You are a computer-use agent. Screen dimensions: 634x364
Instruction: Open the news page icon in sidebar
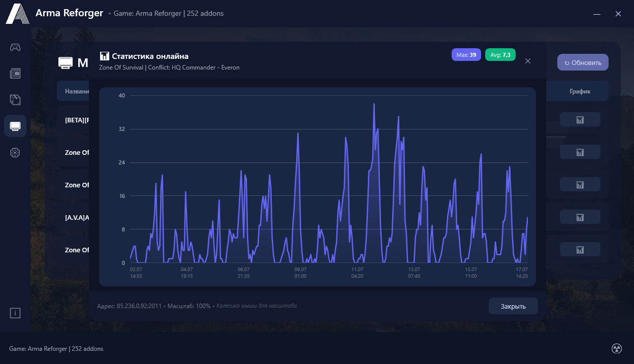15,74
